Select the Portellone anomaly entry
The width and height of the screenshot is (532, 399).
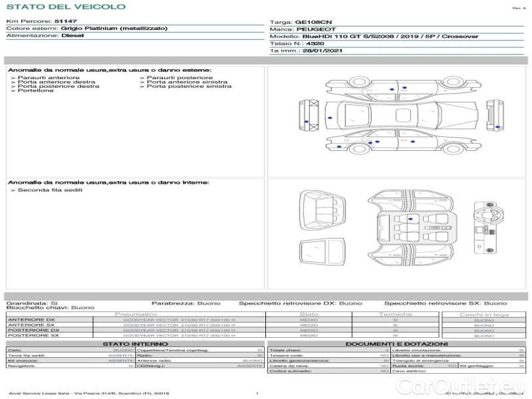(36, 90)
